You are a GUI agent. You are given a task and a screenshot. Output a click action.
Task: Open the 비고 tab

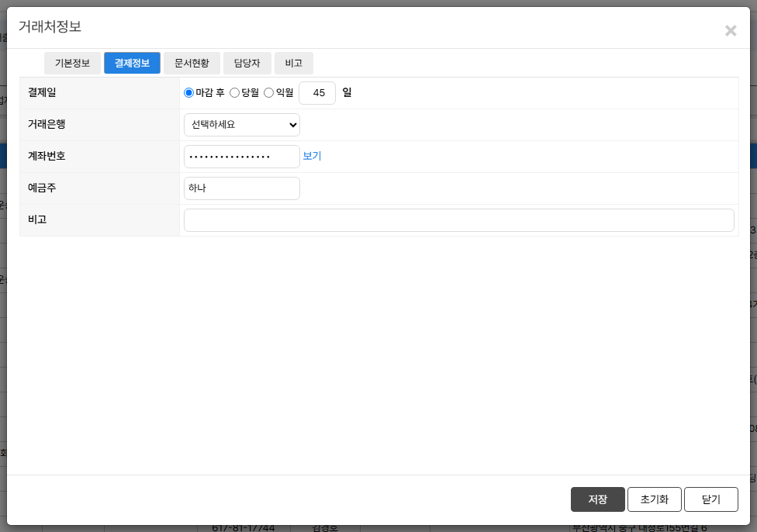click(x=293, y=64)
